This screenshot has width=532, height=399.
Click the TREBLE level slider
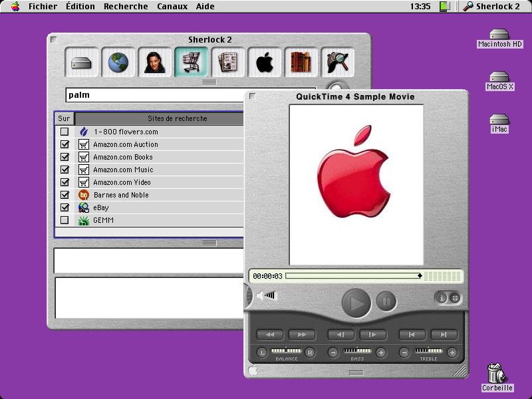428,350
